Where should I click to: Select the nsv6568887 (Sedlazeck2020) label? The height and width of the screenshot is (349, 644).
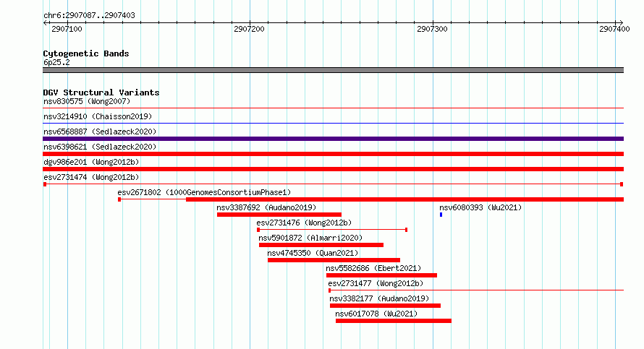click(100, 132)
